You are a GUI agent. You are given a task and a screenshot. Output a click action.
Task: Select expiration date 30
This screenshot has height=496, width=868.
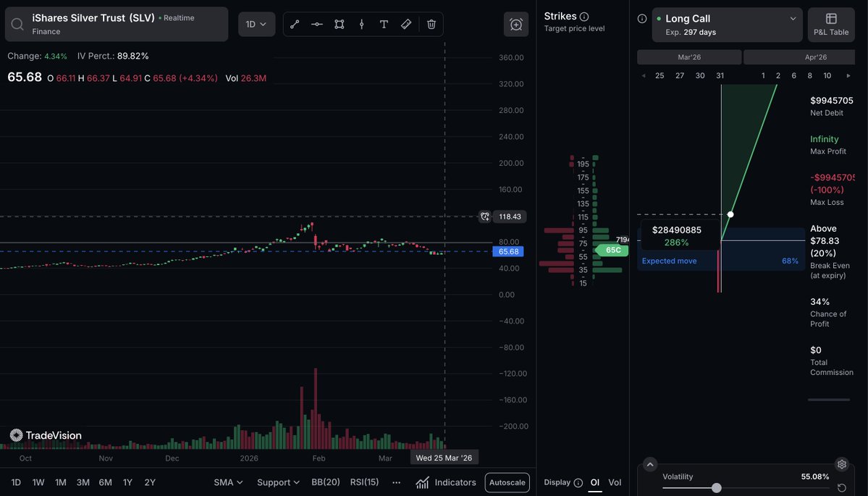click(x=700, y=75)
